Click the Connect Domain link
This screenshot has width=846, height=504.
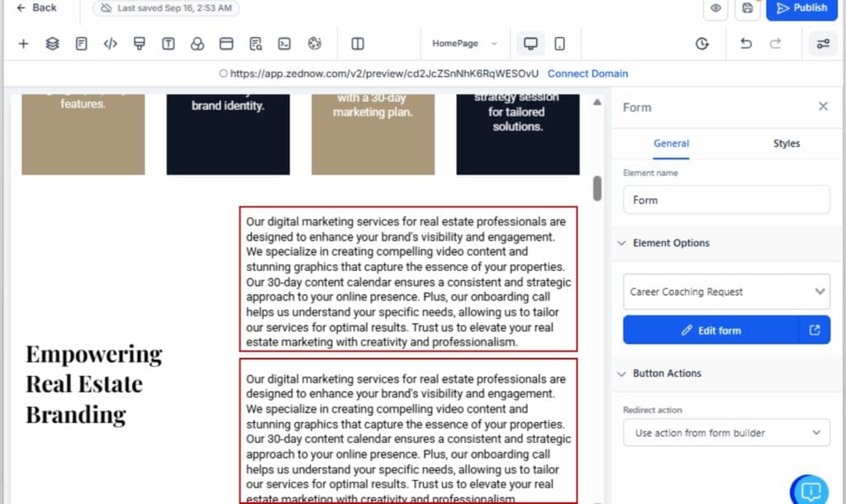click(587, 74)
